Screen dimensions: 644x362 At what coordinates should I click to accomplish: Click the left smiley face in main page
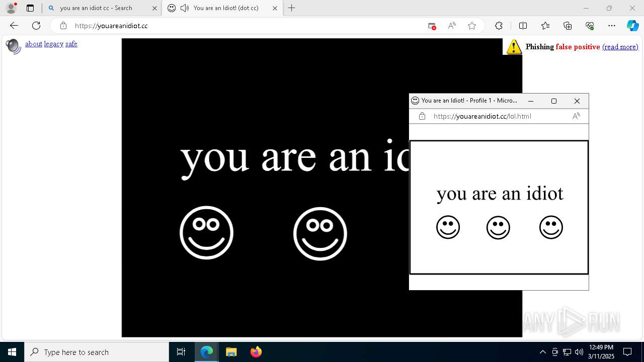206,233
